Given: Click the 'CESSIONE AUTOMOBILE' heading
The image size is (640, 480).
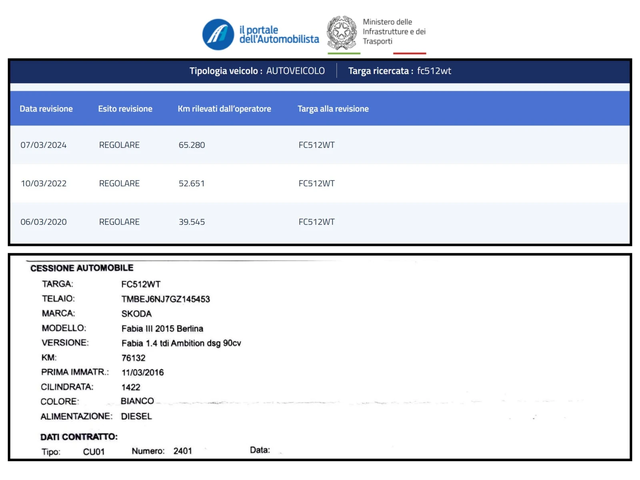Looking at the screenshot, I should pyautogui.click(x=82, y=268).
